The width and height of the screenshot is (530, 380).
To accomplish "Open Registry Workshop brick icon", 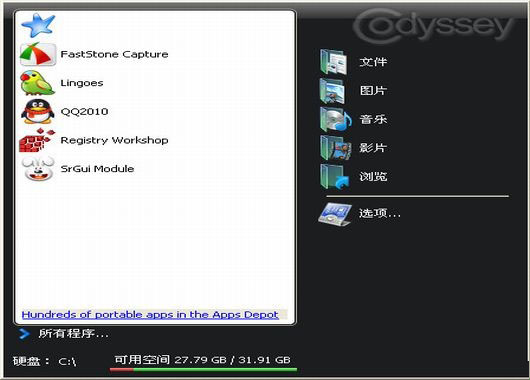I will pyautogui.click(x=37, y=140).
